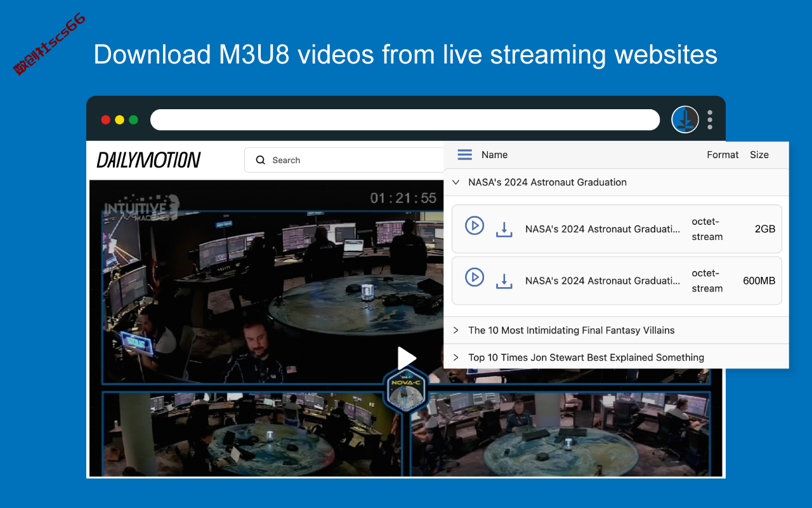This screenshot has height=508, width=812.
Task: Click the red close window dot
Action: 106,119
